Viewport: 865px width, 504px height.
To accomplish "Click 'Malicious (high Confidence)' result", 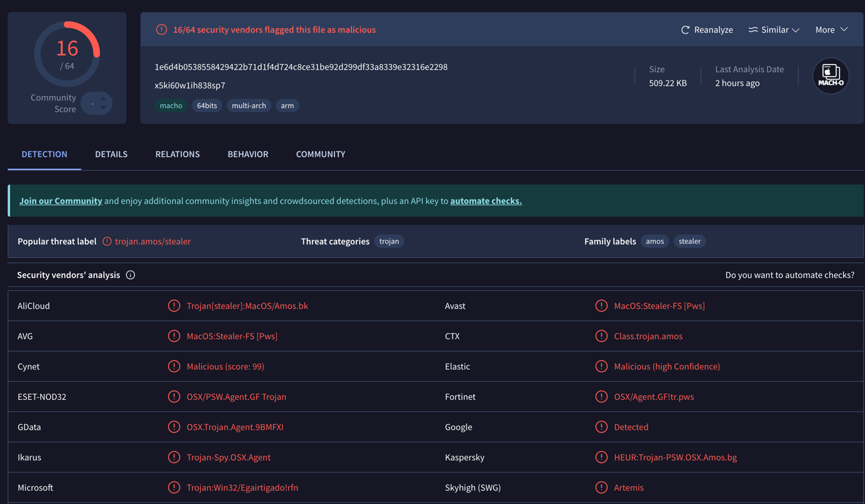I will coord(667,366).
